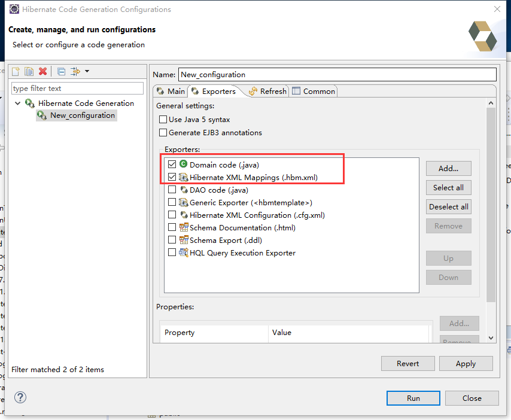Open the filter dropdown arrow in toolbar

(87, 71)
